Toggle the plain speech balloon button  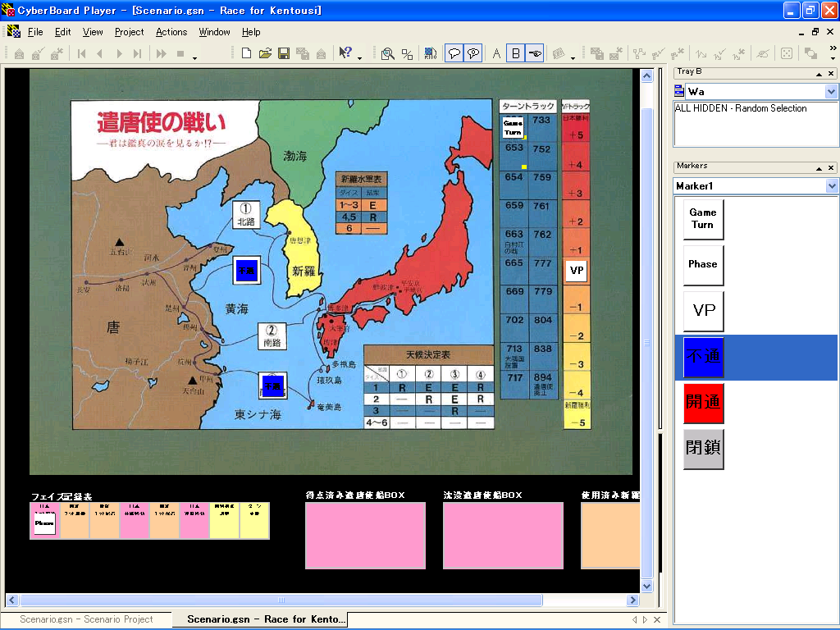[x=454, y=53]
